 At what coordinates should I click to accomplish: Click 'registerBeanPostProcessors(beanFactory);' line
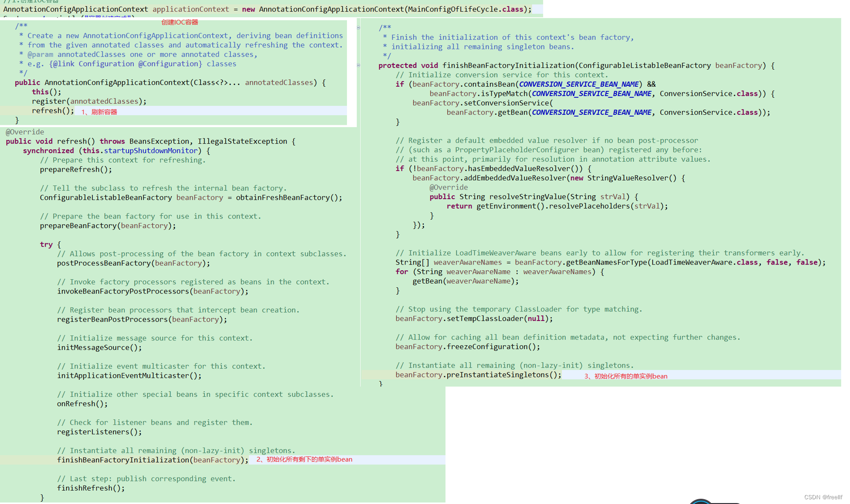(x=142, y=319)
